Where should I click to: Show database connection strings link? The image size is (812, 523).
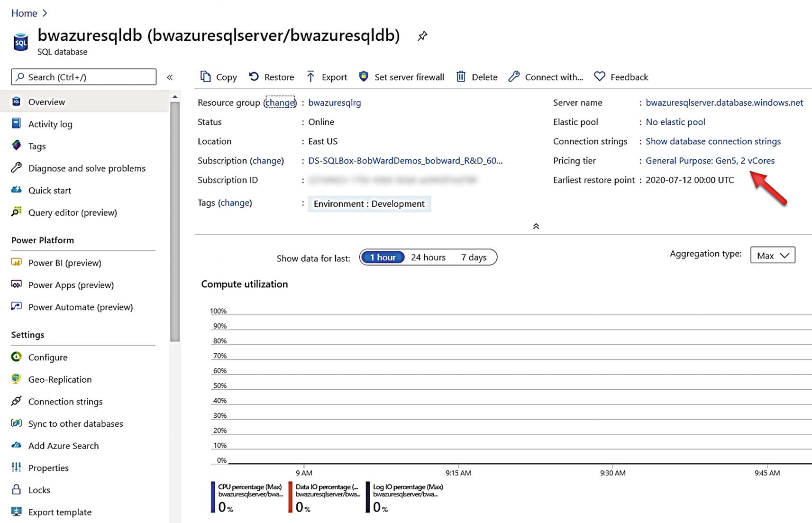coord(713,141)
